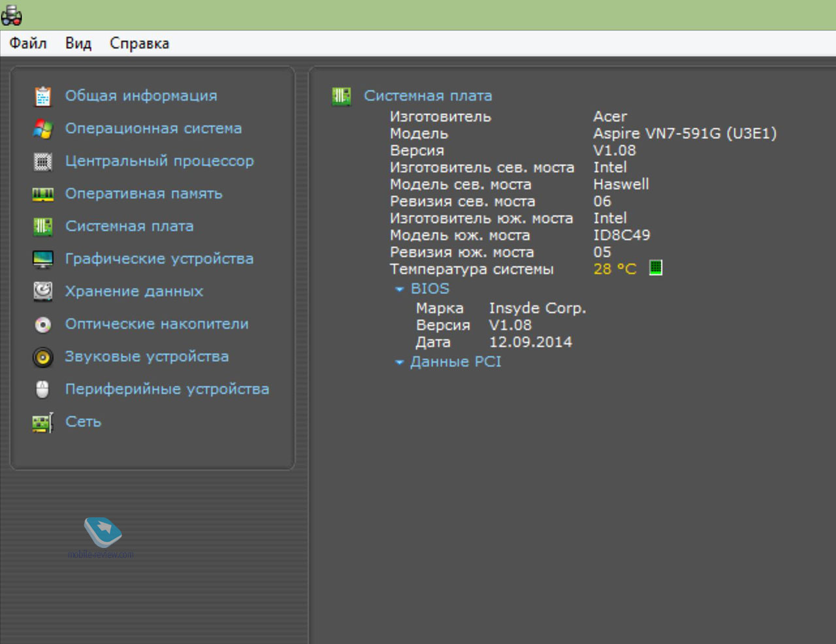Click the Центральный процессор chip icon
Image resolution: width=836 pixels, height=644 pixels.
pos(43,161)
